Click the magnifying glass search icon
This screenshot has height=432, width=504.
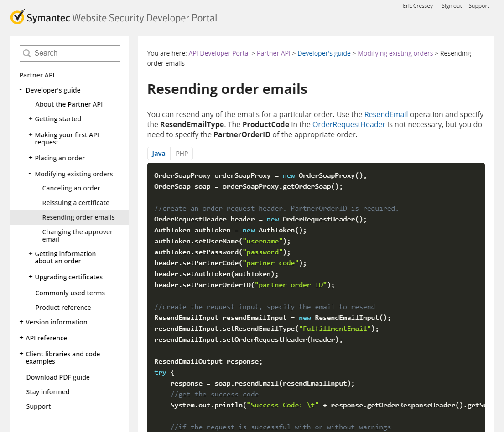coord(27,53)
